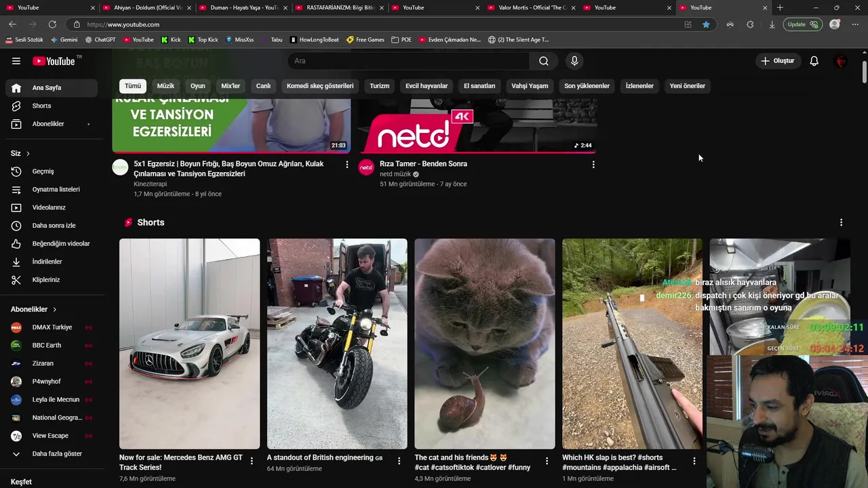Open the motorcycle short thumbnail
868x488 pixels.
point(337,344)
